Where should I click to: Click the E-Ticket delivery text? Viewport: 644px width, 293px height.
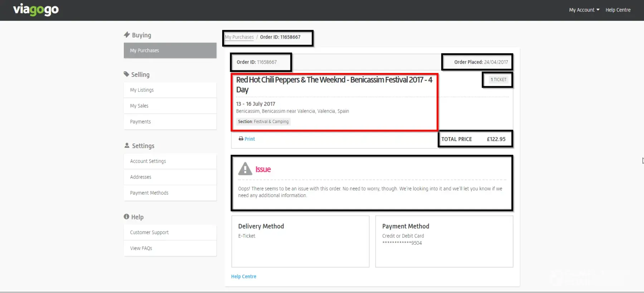tap(247, 236)
